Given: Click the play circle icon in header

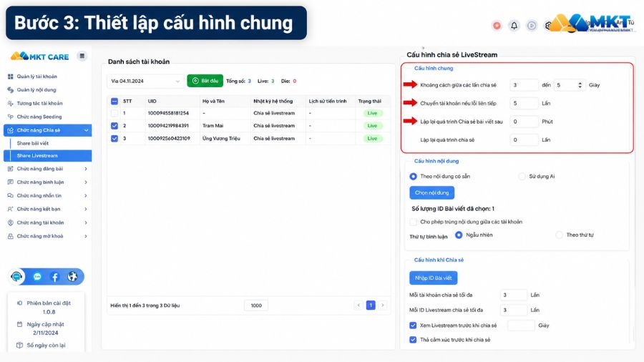Looking at the screenshot, I should pos(532,26).
